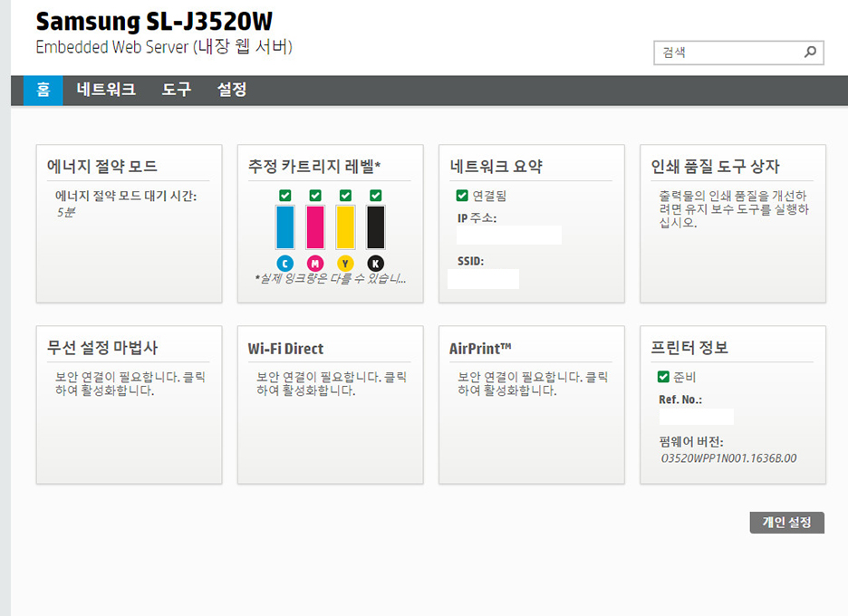Open the 추정 카트리지 레벨 card title

(314, 166)
